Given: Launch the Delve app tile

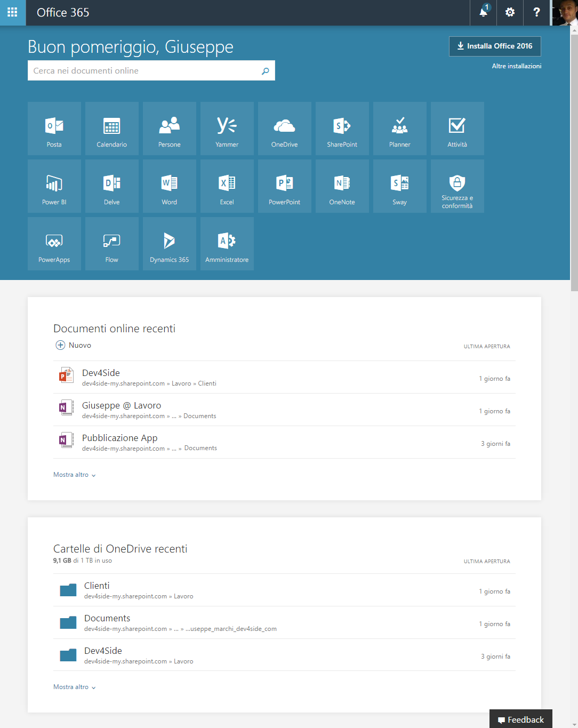Looking at the screenshot, I should (112, 186).
